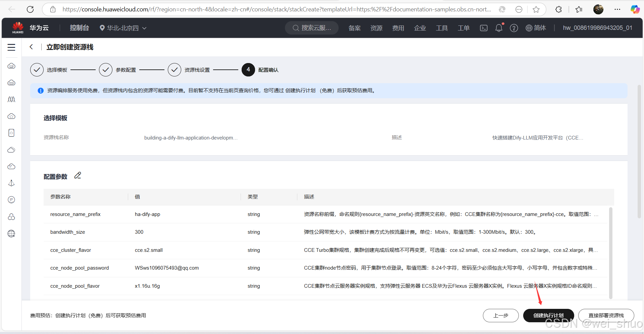This screenshot has height=334, width=644.
Task: Click 创建执行计划 button
Action: point(548,316)
